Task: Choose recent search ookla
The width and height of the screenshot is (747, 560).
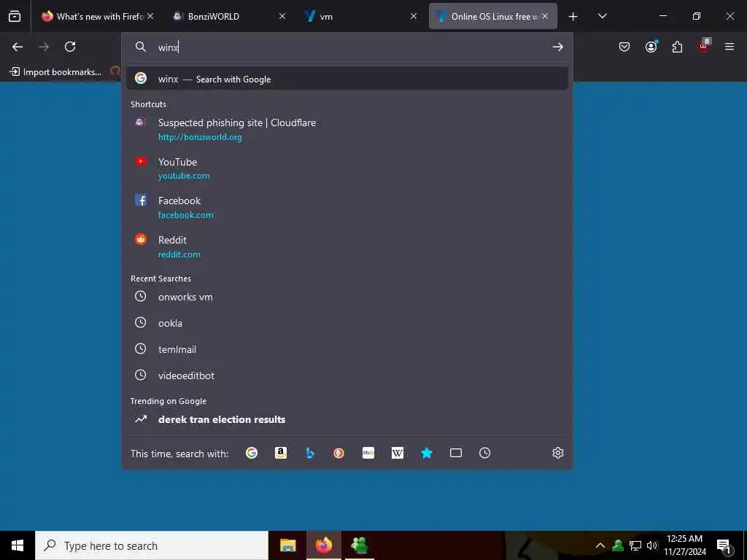Action: tap(347, 323)
